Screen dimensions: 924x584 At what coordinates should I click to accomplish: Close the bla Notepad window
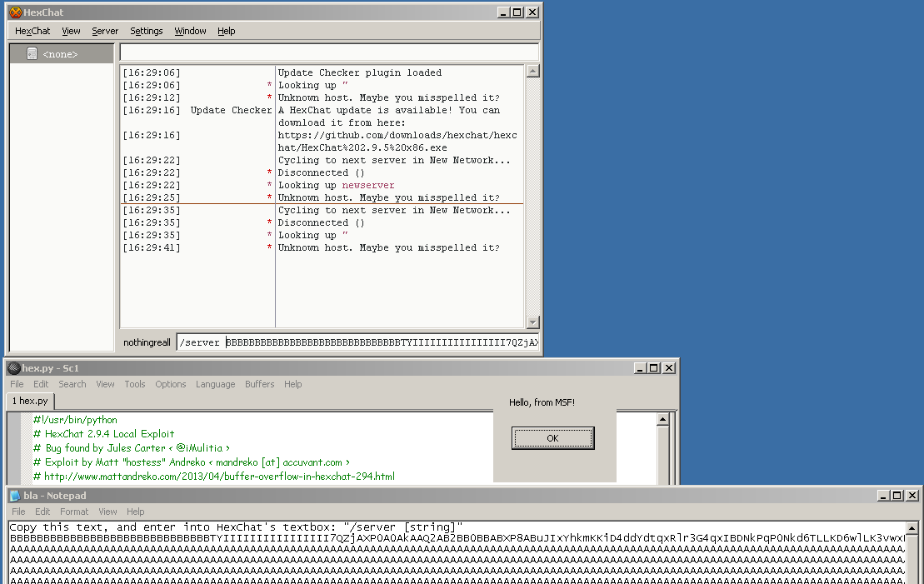911,496
